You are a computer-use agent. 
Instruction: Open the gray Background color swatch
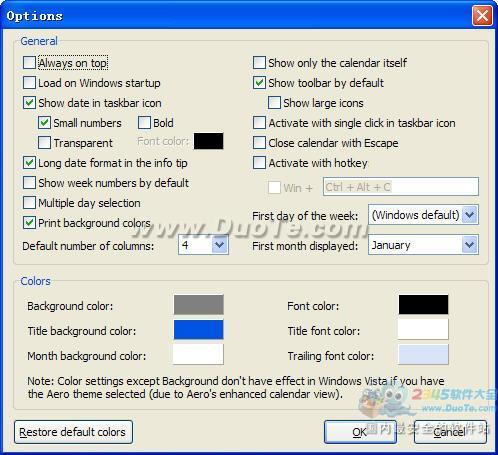198,305
